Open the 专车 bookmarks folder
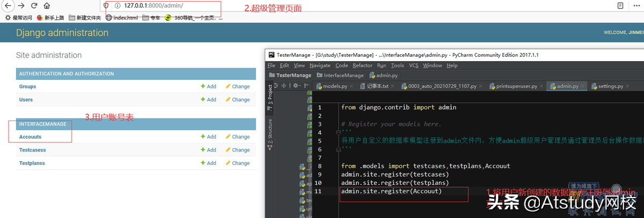The height and width of the screenshot is (218, 644). [x=151, y=18]
